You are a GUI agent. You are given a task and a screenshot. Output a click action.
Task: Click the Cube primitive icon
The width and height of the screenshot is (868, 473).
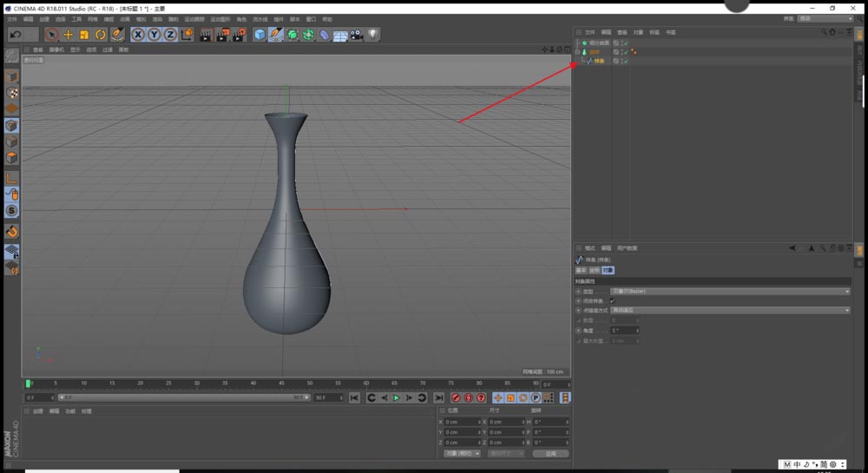click(x=260, y=35)
